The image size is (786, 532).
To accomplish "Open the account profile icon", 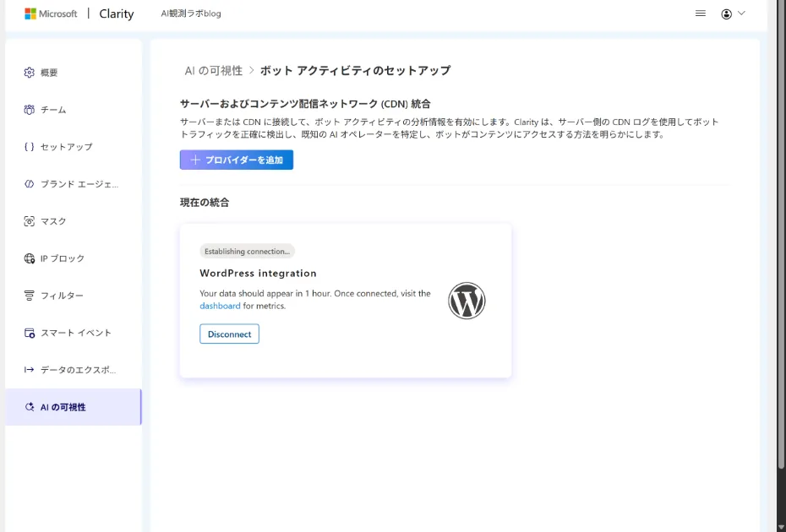I will coord(725,14).
